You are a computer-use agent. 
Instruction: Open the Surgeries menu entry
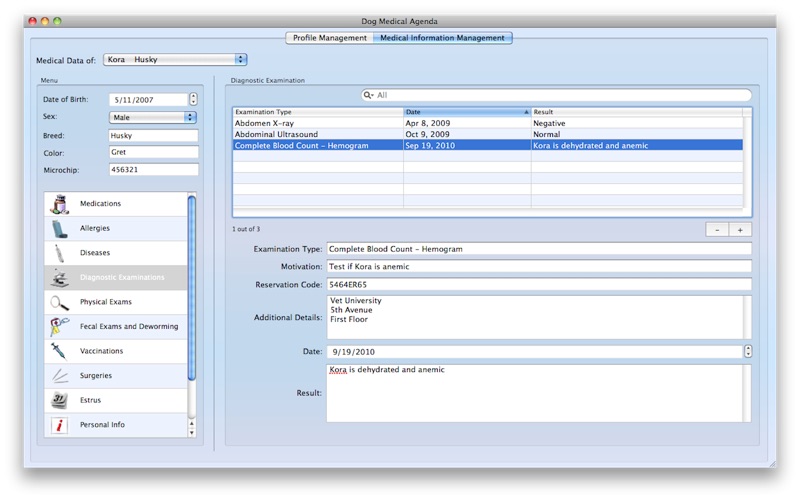point(116,376)
